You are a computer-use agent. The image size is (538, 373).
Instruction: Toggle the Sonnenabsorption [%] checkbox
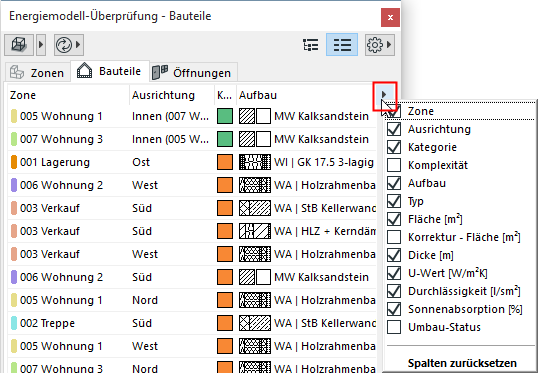[x=394, y=309]
